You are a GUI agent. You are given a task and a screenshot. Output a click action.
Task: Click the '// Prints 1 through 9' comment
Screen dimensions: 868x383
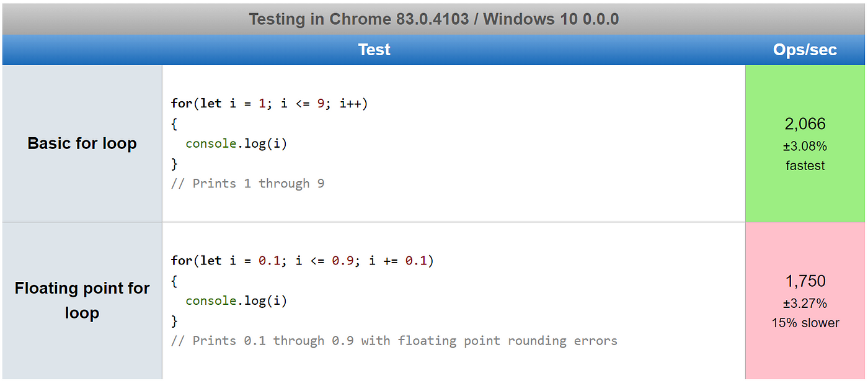coord(248,184)
